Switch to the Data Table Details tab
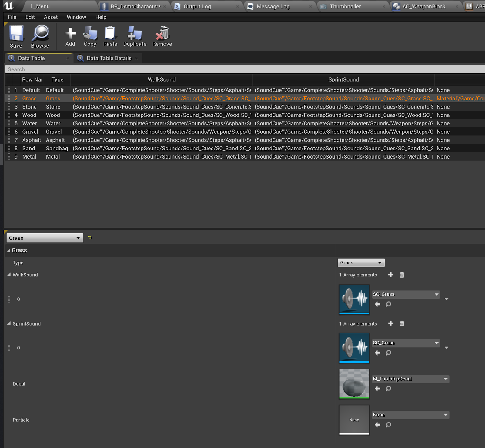 [108, 58]
